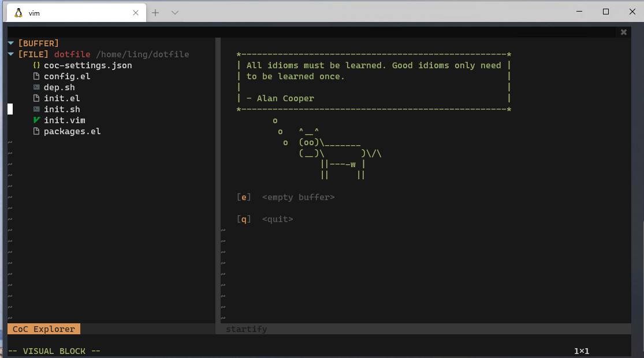Select the startify buffer status bar

(247, 329)
